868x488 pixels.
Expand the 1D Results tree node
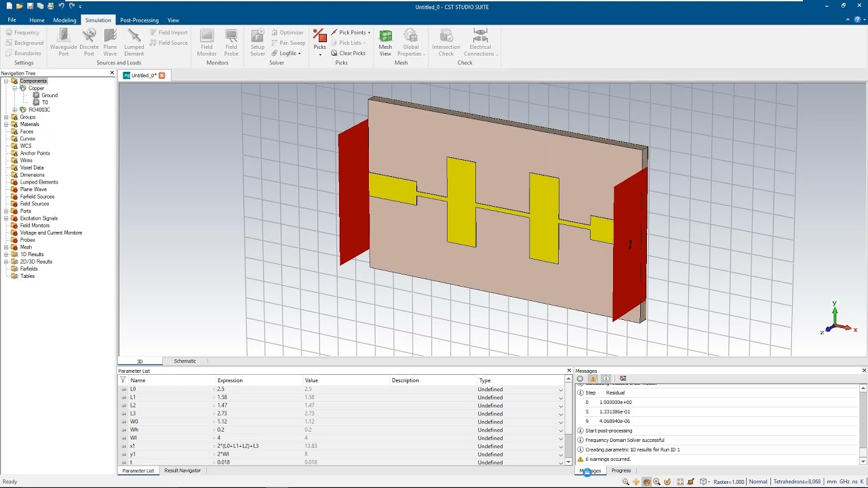(x=6, y=254)
